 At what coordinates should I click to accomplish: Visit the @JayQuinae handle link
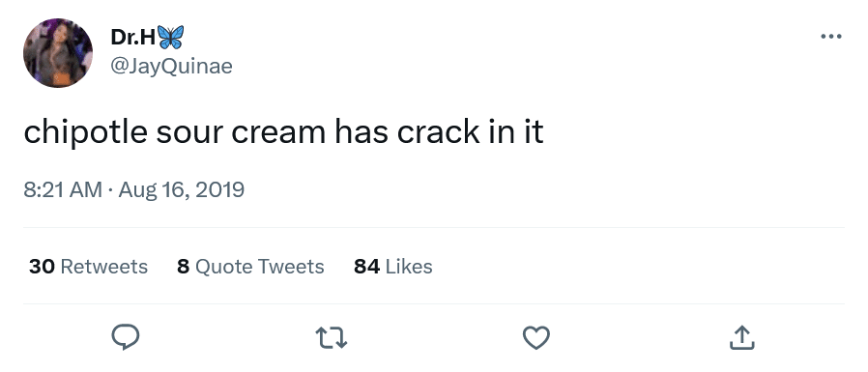[x=172, y=66]
